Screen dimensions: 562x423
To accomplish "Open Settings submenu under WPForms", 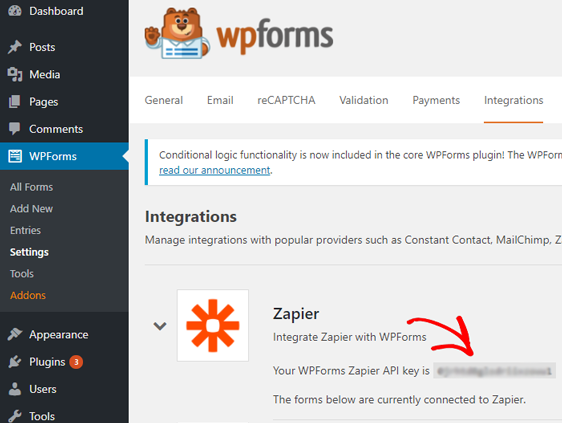I will pos(29,252).
